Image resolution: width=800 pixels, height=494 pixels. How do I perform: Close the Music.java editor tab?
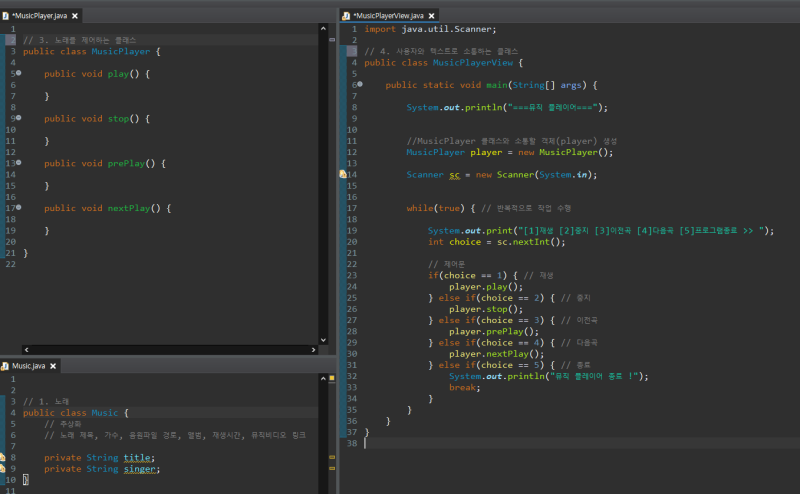(53, 366)
